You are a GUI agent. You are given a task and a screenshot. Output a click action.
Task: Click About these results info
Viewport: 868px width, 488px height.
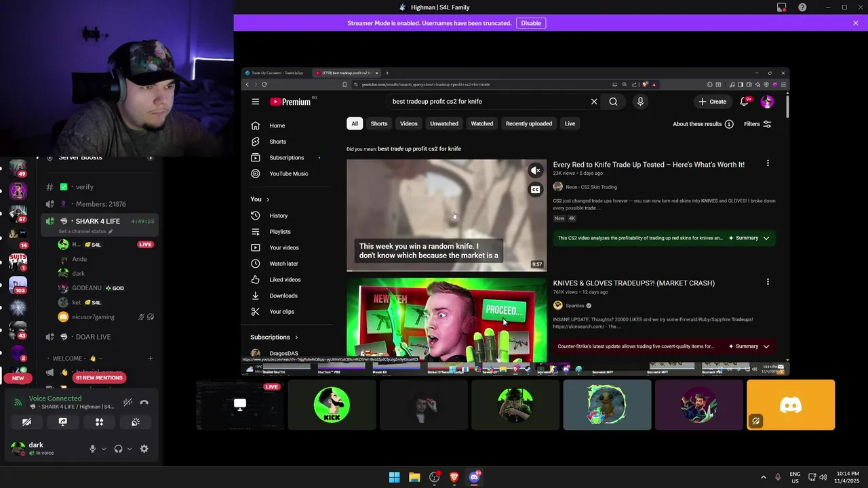(703, 124)
